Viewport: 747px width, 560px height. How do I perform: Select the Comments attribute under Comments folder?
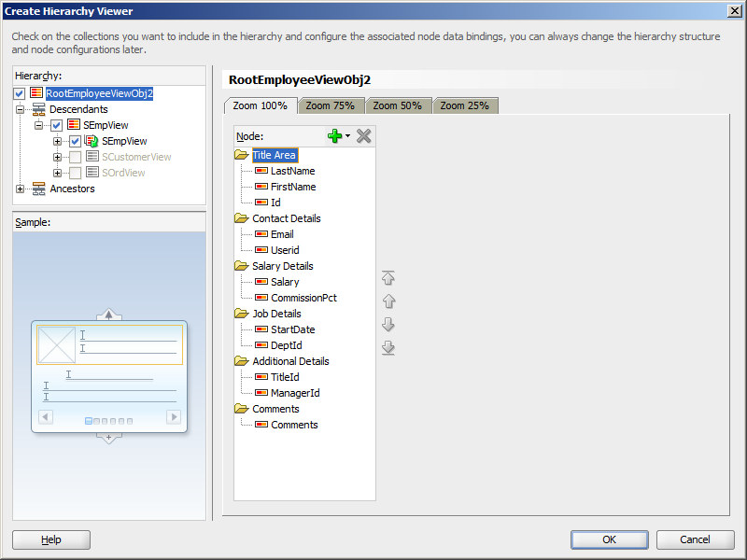coord(294,425)
